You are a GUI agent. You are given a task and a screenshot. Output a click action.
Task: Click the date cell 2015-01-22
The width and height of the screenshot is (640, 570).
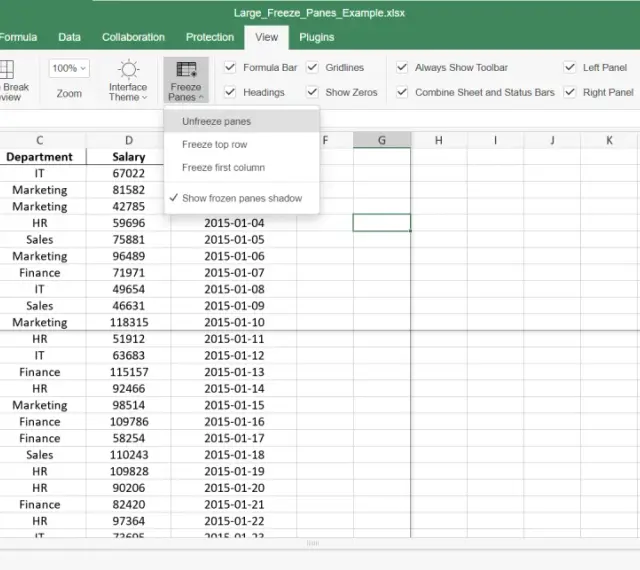click(234, 521)
